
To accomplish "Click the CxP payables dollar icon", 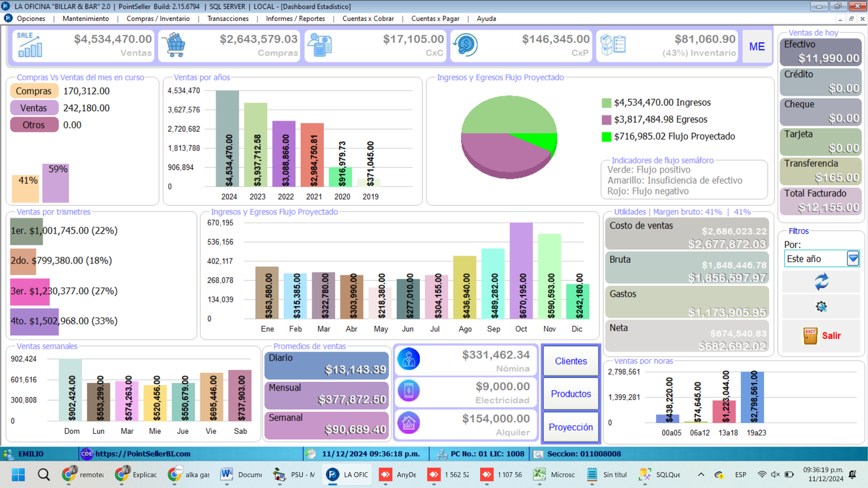I will click(465, 46).
